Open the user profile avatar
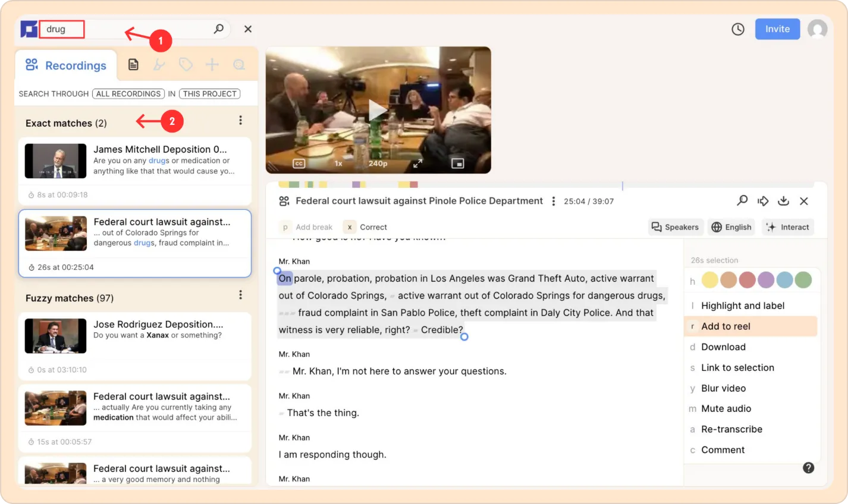 coord(818,29)
